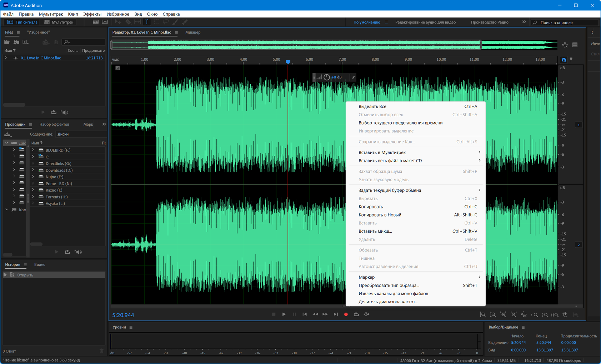Select the Time Selection I-beam tool
The image size is (601, 364).
tap(147, 22)
